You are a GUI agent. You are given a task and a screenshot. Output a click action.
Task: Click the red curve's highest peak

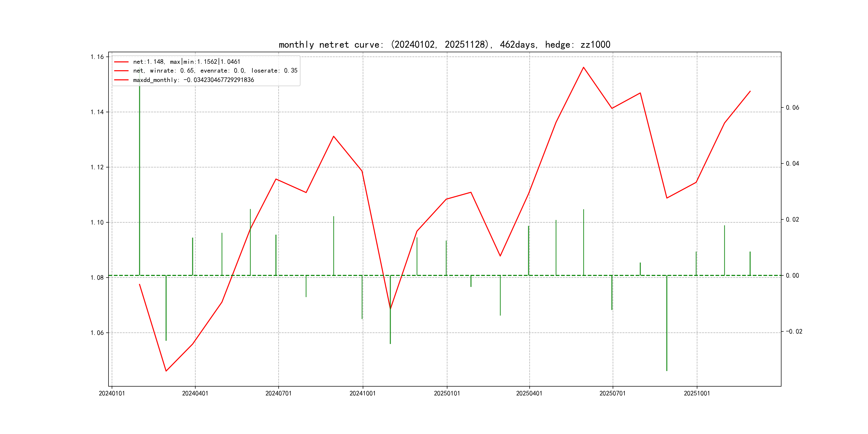pyautogui.click(x=583, y=68)
